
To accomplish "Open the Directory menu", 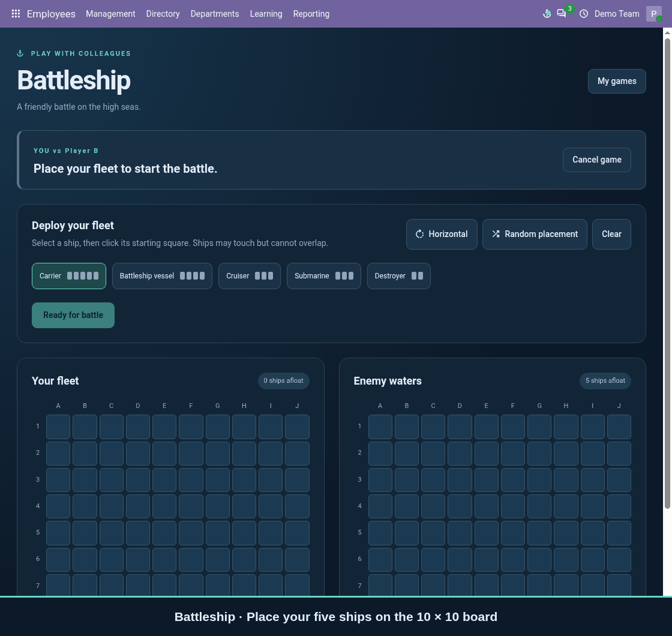I will pos(163,14).
